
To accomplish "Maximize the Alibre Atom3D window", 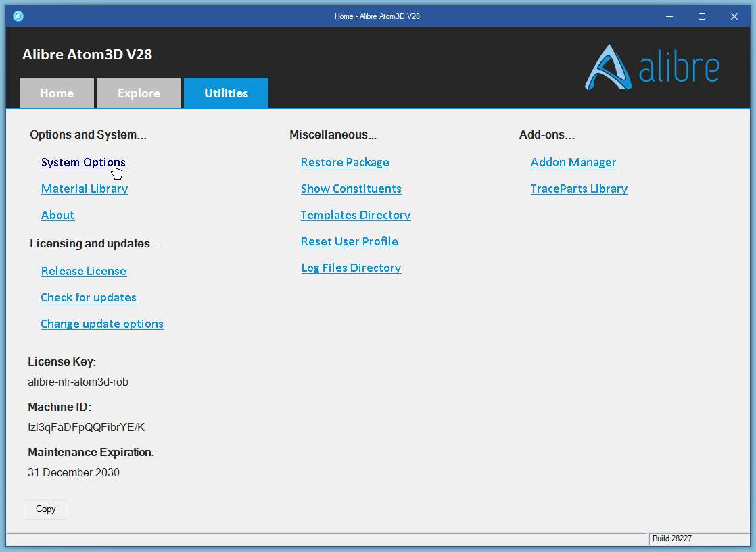I will click(x=702, y=16).
